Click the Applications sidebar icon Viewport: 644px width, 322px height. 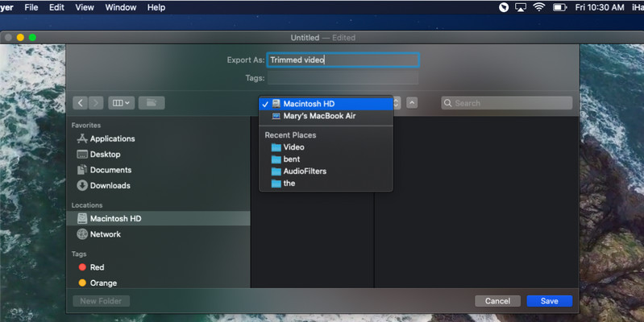click(x=82, y=138)
